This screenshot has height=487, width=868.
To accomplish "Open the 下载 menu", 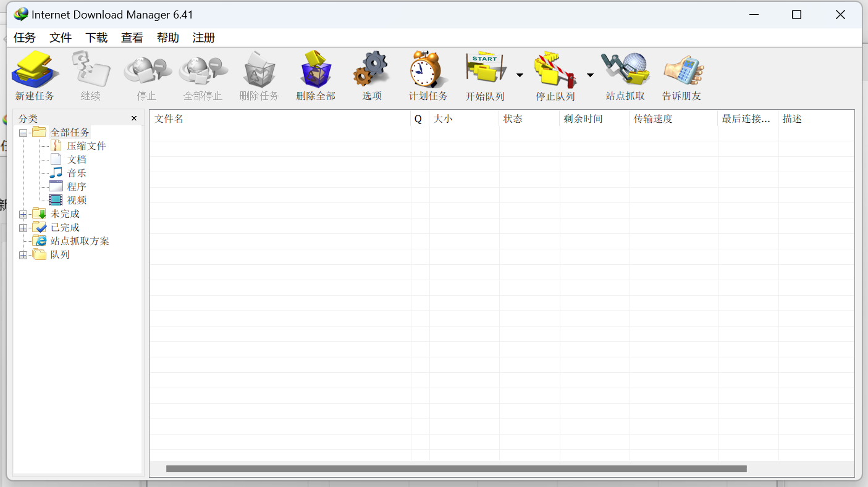I will coord(96,38).
